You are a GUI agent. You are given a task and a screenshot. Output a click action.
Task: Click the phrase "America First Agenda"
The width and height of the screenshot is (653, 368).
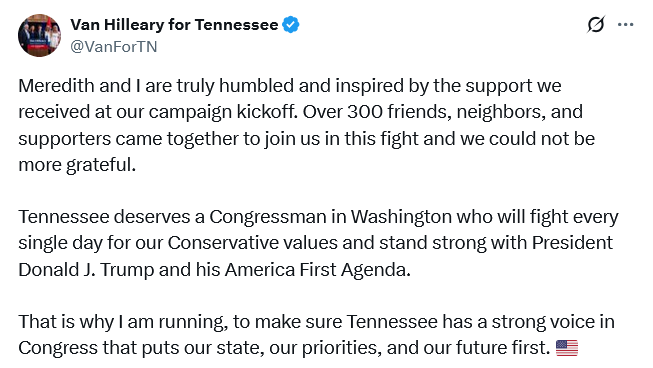point(318,270)
